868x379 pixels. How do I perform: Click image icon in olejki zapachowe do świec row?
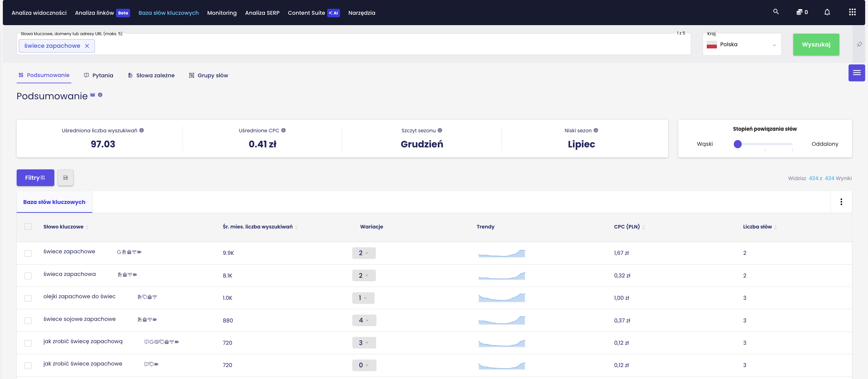[140, 297]
